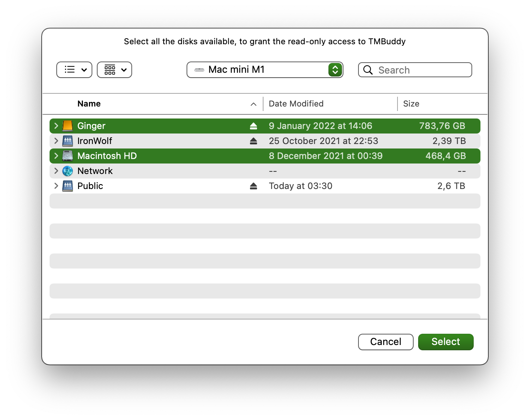530x420 pixels.
Task: Click date 8 December 2021 at 00:39
Action: [x=326, y=156]
